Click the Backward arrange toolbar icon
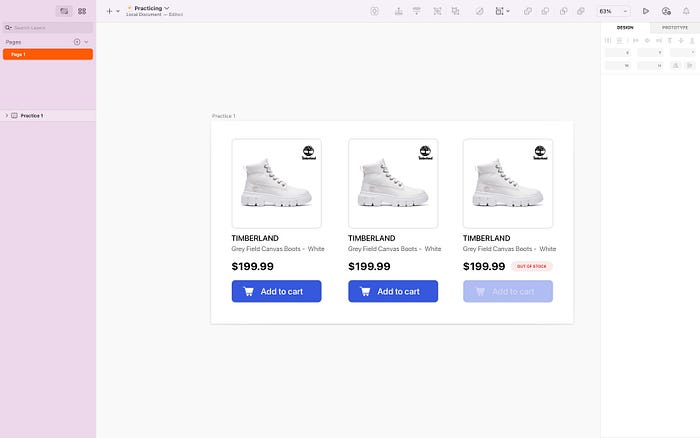Viewport: 700px width, 438px height. click(x=417, y=11)
